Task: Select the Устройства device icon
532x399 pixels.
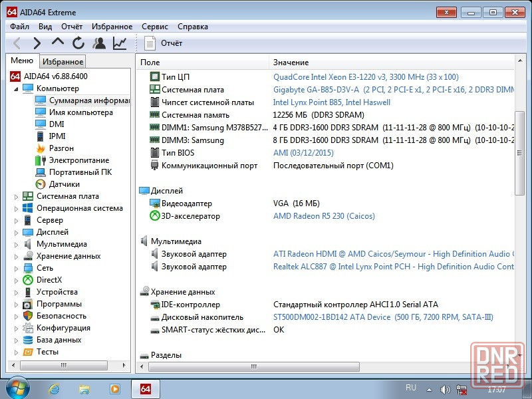Action: point(28,292)
